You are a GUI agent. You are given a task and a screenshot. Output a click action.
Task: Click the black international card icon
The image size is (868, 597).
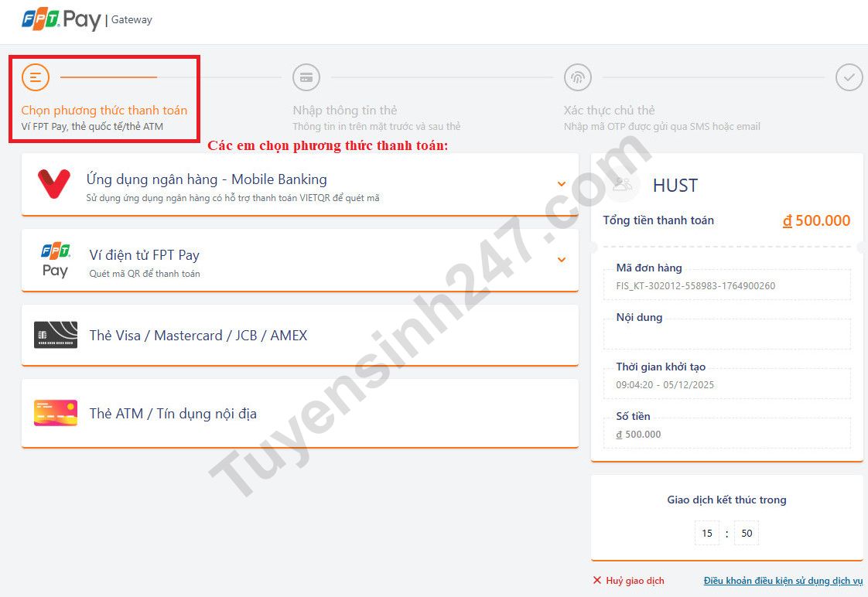(x=56, y=335)
